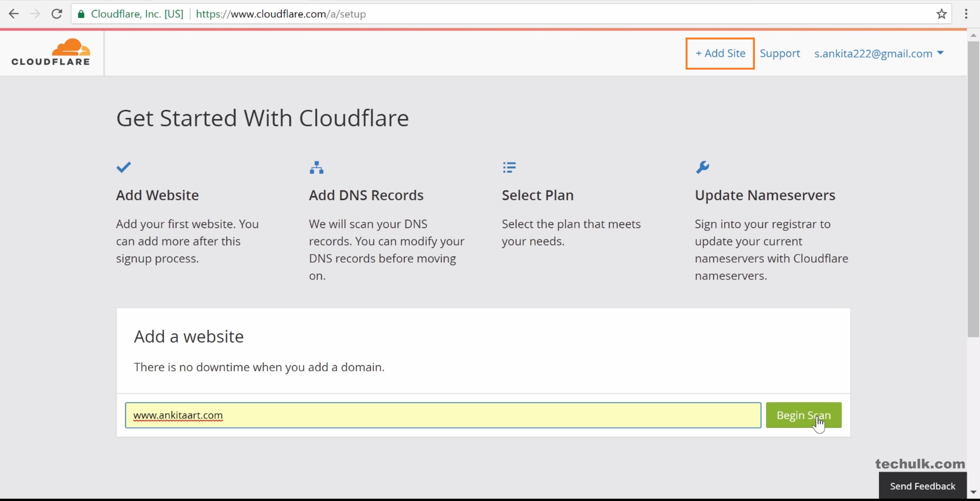The height and width of the screenshot is (501, 980).
Task: Click the browser forward arrow
Action: (x=35, y=14)
